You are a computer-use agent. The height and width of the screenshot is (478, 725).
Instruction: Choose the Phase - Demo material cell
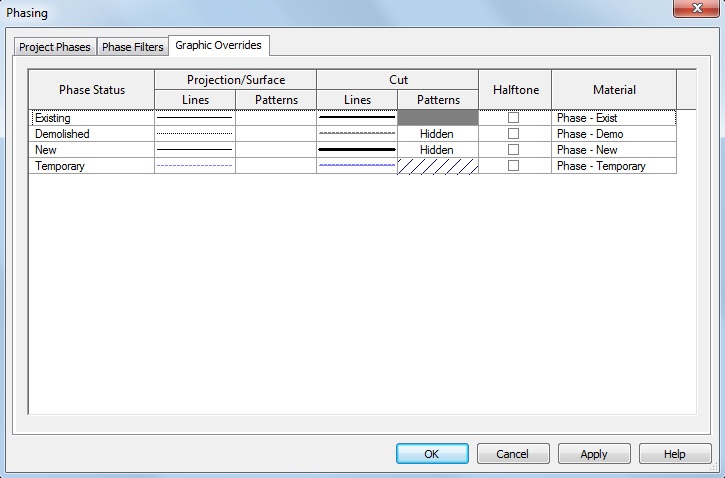click(614, 134)
